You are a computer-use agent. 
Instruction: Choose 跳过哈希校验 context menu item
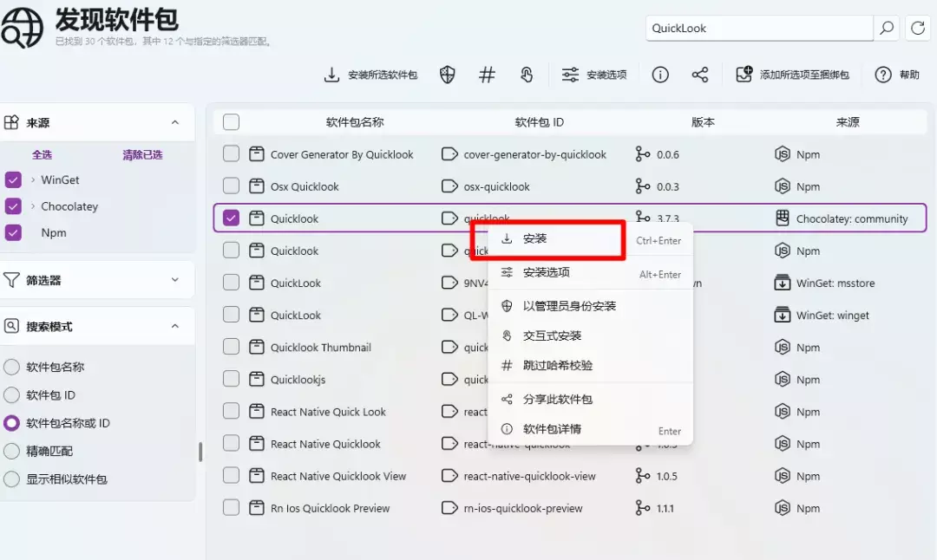pyautogui.click(x=591, y=365)
